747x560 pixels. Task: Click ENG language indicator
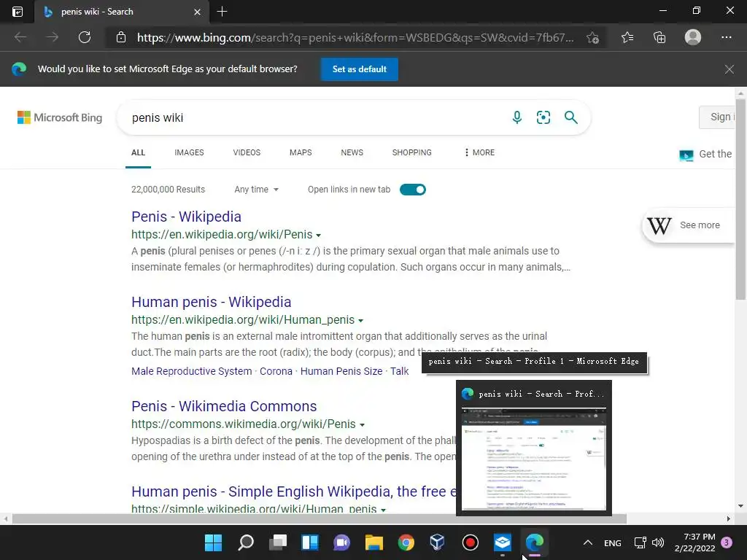(x=613, y=542)
